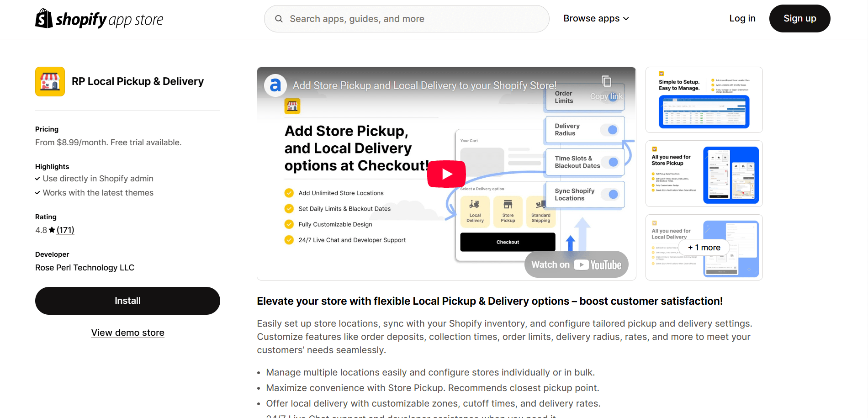Click the Install button
868x418 pixels.
point(127,301)
